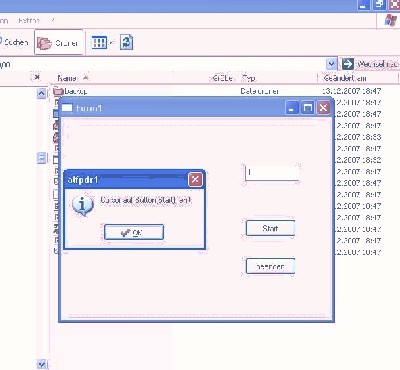Sort by the Geändert am column header
Screen dimensions: 400x370
tap(345, 78)
